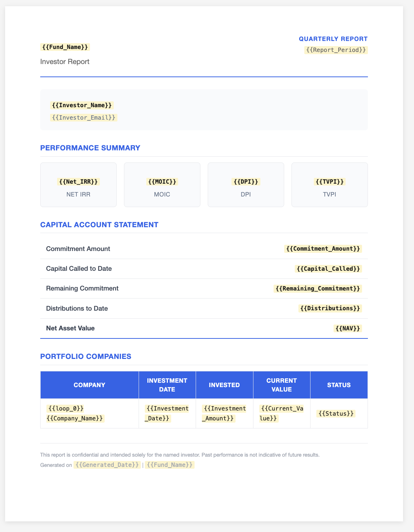Click the Company column header
Viewport: 414px width, 532px height.
coord(90,385)
